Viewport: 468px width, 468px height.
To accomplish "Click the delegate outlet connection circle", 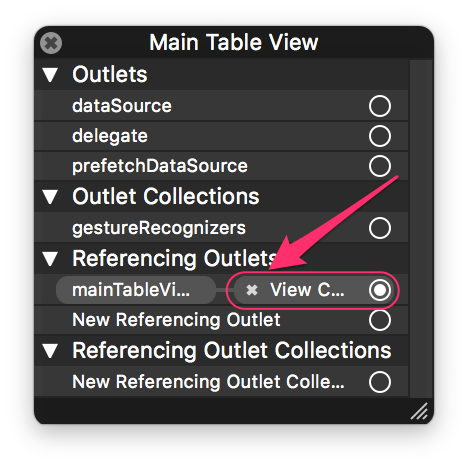I will pyautogui.click(x=380, y=136).
